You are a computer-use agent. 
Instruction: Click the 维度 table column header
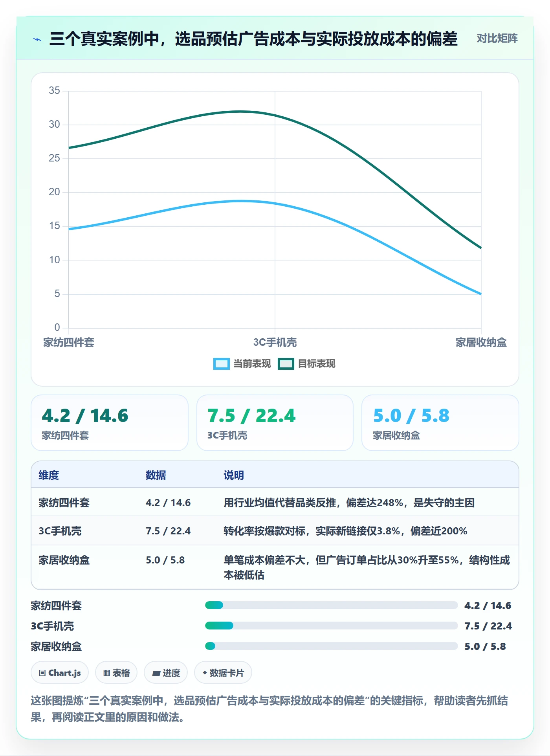point(49,475)
